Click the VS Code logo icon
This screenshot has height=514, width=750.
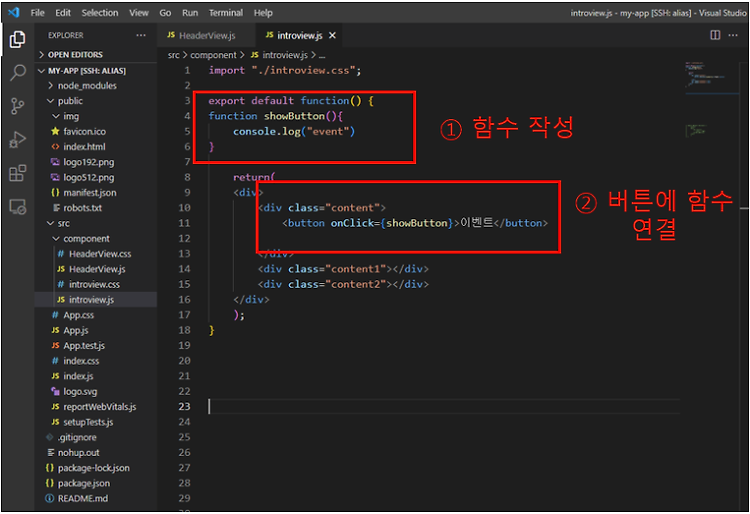pyautogui.click(x=13, y=12)
